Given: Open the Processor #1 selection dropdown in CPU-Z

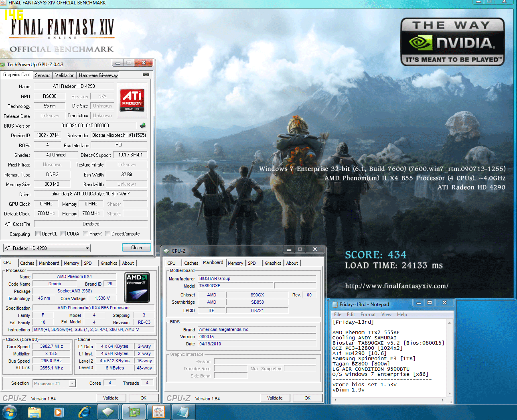Looking at the screenshot, I should (x=54, y=383).
